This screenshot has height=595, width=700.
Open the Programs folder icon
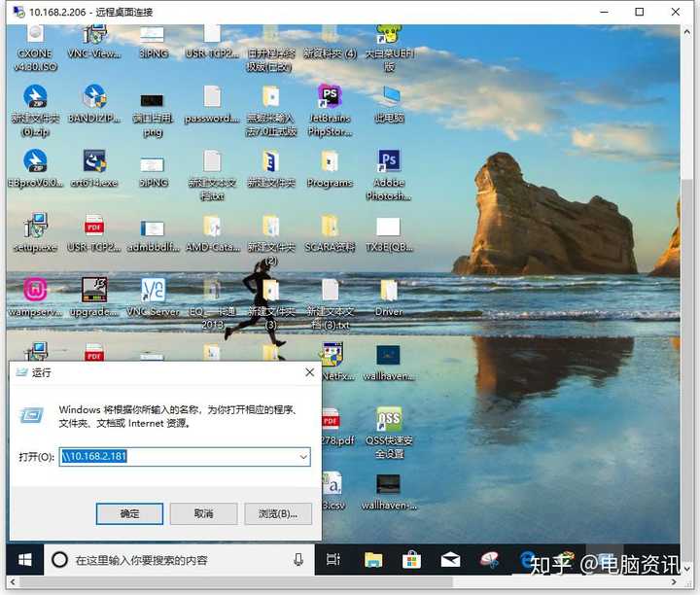point(330,168)
